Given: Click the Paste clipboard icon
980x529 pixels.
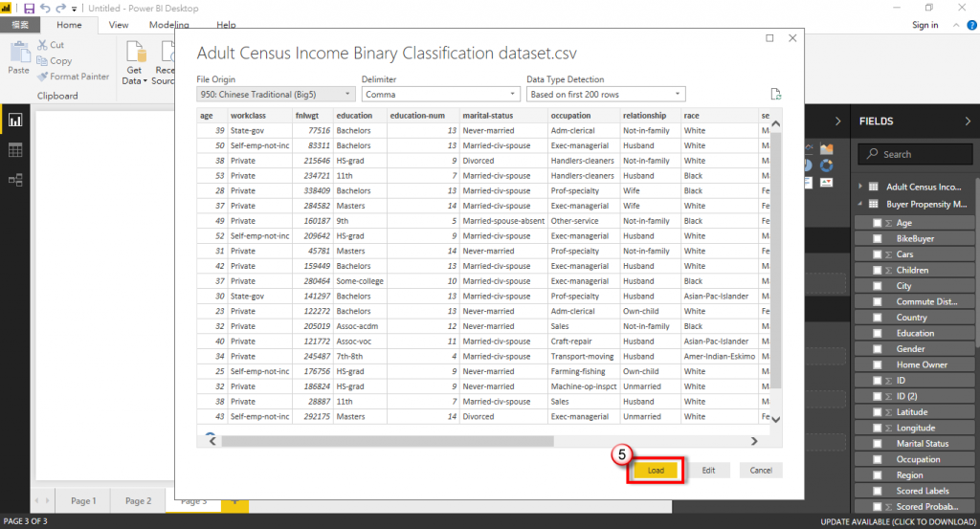Looking at the screenshot, I should click(x=19, y=52).
